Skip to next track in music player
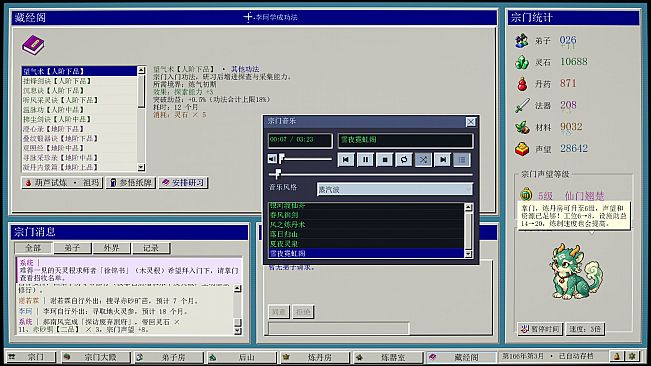 pyautogui.click(x=443, y=160)
